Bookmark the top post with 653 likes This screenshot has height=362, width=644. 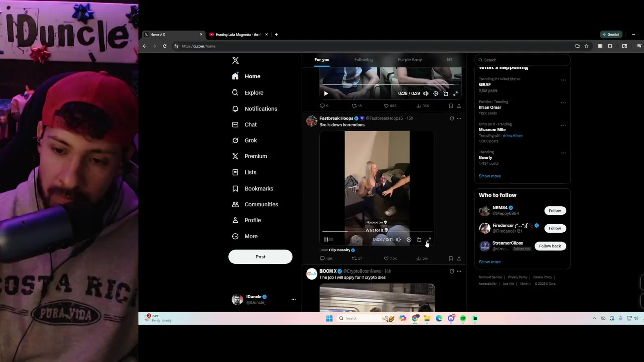(451, 106)
